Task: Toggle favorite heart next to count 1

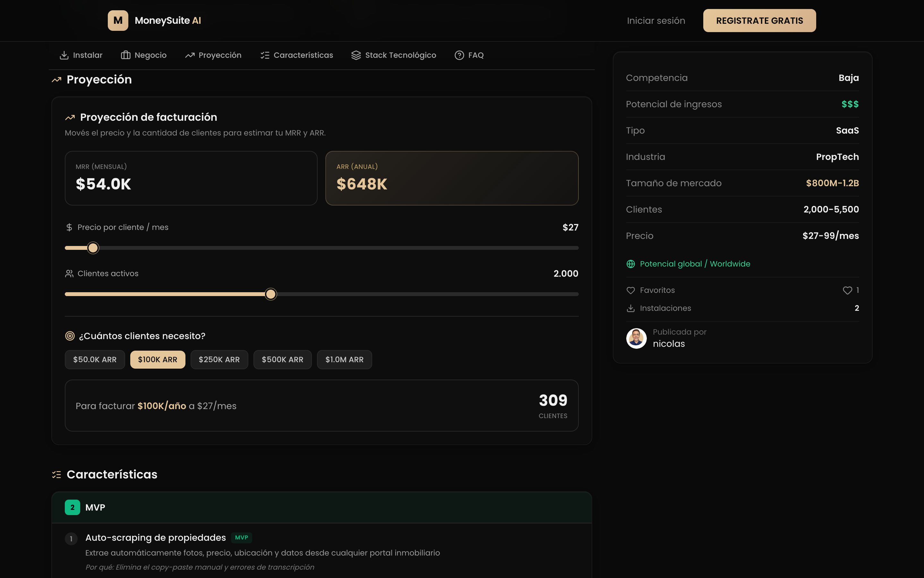Action: point(847,291)
